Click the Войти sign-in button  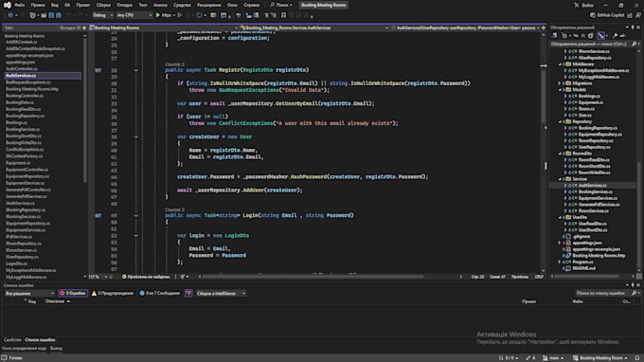click(588, 5)
